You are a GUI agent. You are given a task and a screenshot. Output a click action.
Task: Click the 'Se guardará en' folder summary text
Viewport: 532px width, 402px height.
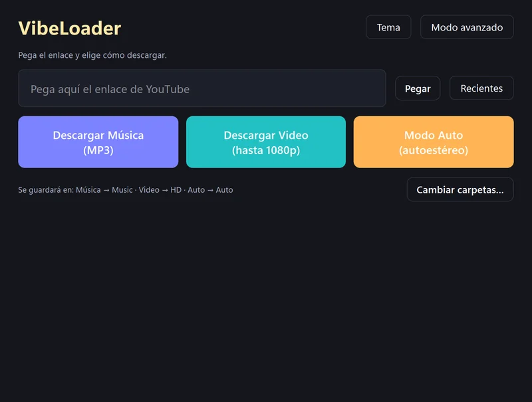(x=126, y=190)
